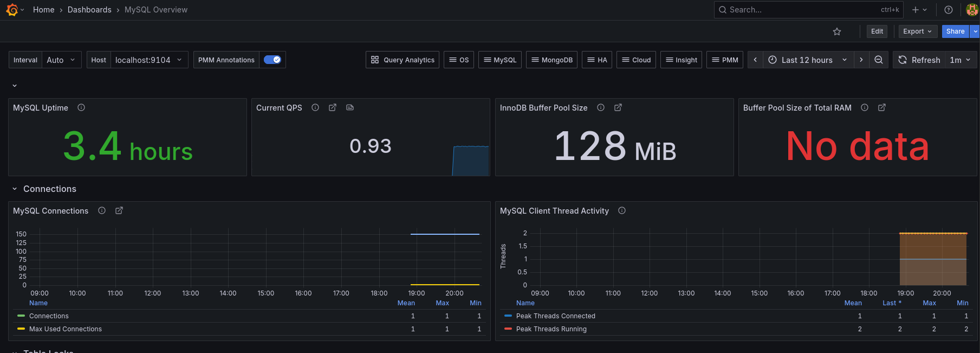Show Current QPS panel info icon
The image size is (980, 353).
315,107
